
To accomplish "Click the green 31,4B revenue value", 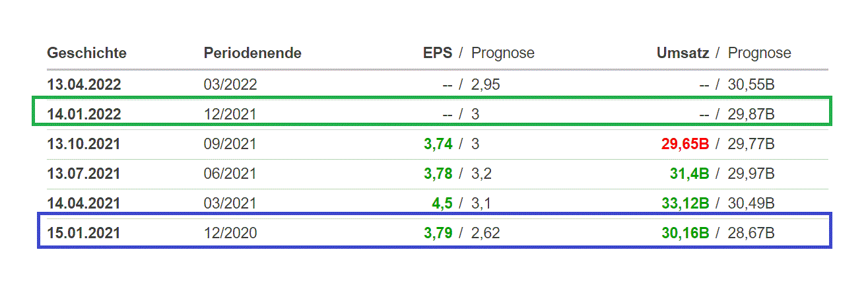I will pos(690,174).
